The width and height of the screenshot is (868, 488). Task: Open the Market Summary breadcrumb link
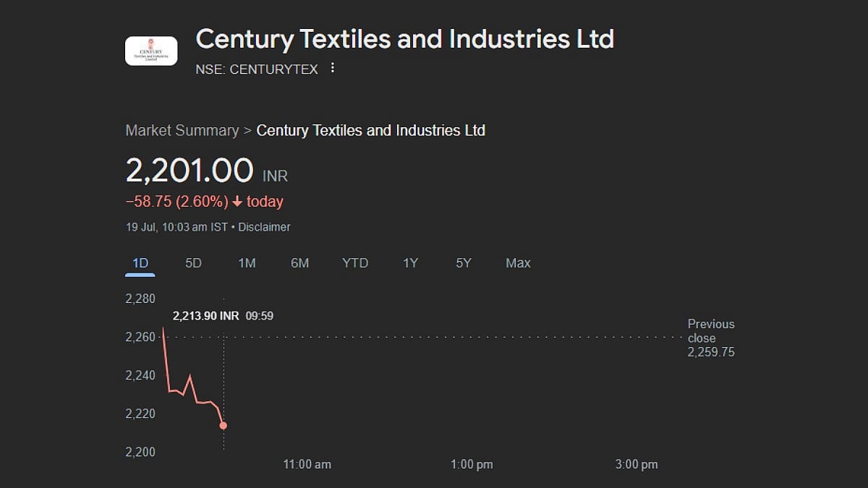point(182,131)
